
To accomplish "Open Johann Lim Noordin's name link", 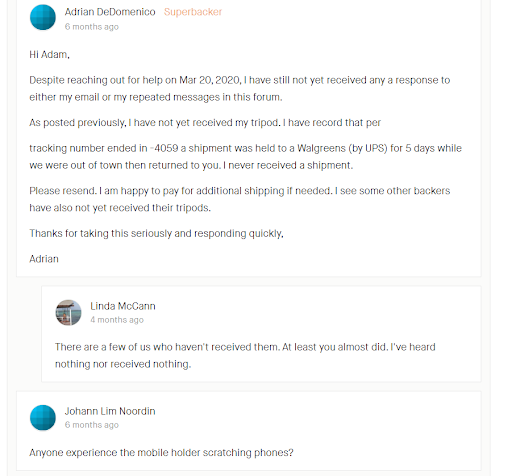I will (x=110, y=411).
